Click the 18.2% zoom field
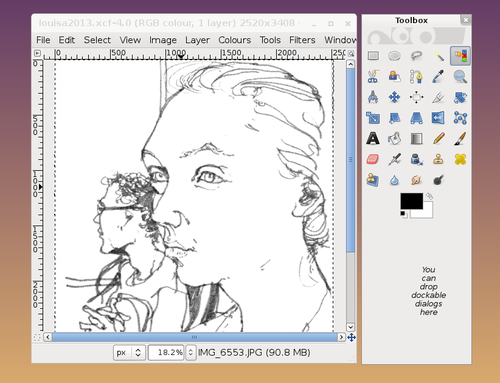Screen dimensions: 500x383 click(x=166, y=352)
